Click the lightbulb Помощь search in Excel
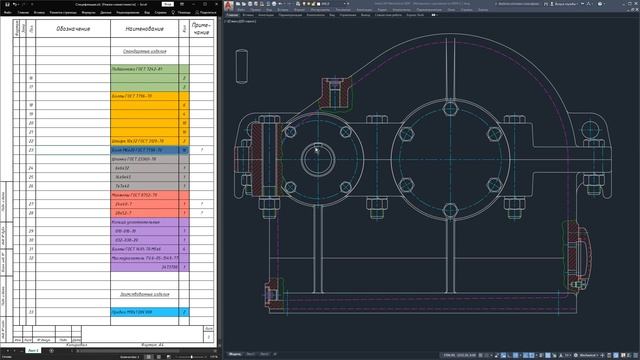640x360 pixels. 181,13
